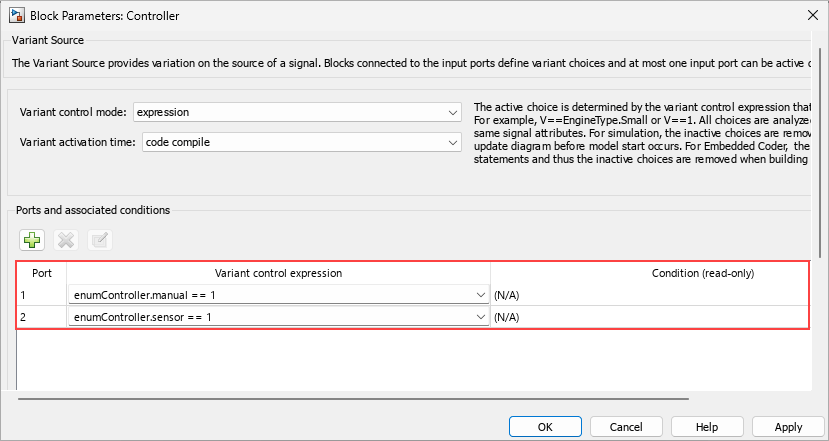This screenshot has width=829, height=441.
Task: Click the Variant Source heading
Action: tap(48, 40)
